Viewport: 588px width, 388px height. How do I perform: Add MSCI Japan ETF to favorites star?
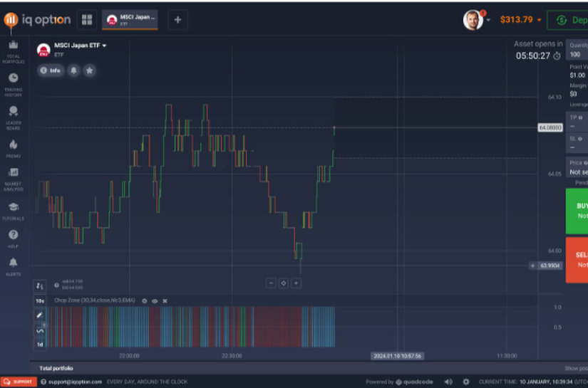pos(89,70)
